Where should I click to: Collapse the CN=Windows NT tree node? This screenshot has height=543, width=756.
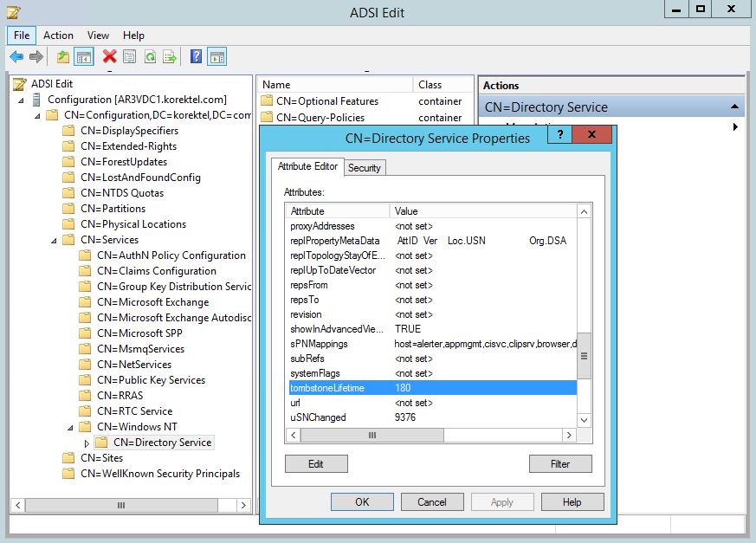69,427
